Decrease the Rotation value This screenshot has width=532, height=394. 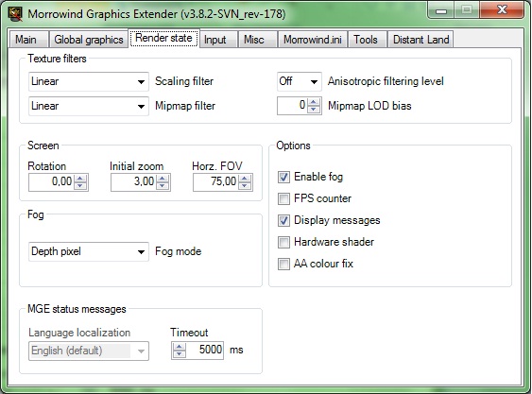click(80, 186)
